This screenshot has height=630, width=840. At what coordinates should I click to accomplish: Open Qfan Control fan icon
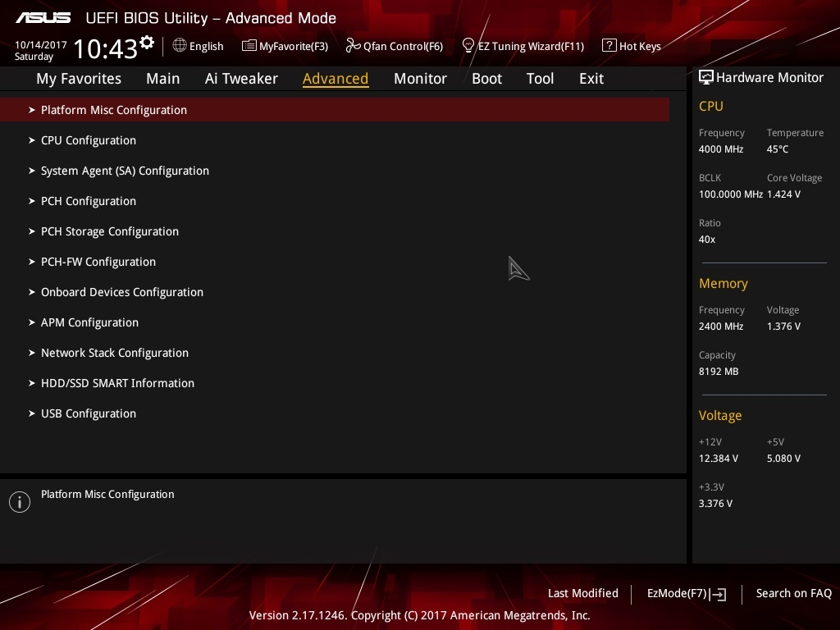point(353,46)
